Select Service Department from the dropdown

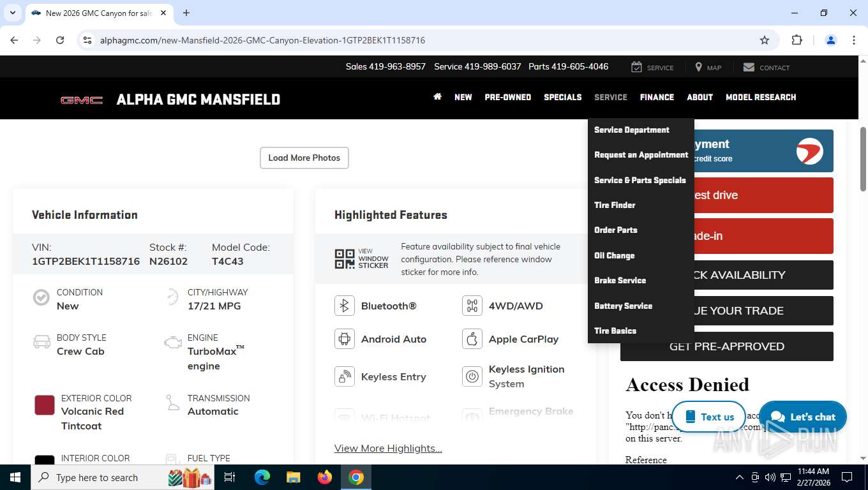point(632,130)
